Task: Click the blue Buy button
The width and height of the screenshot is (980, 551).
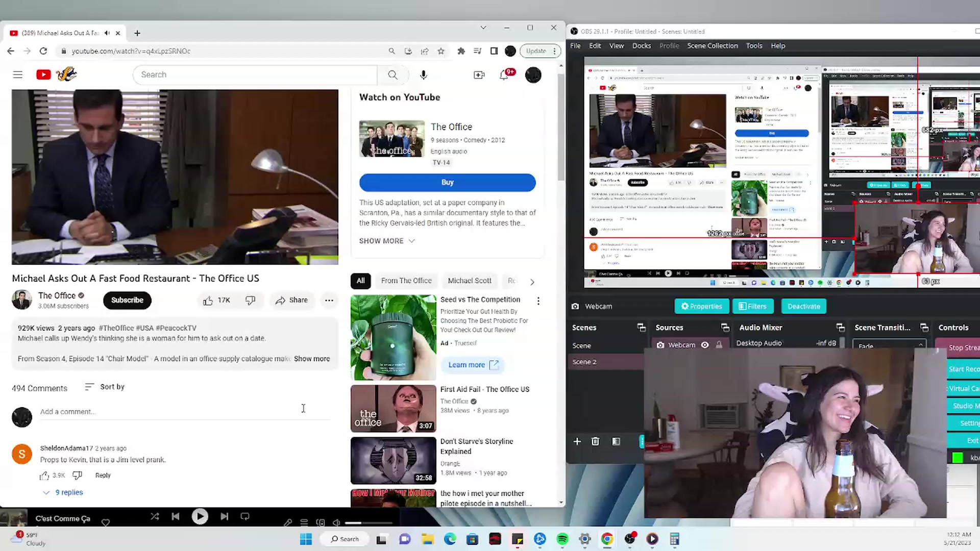Action: pos(448,182)
